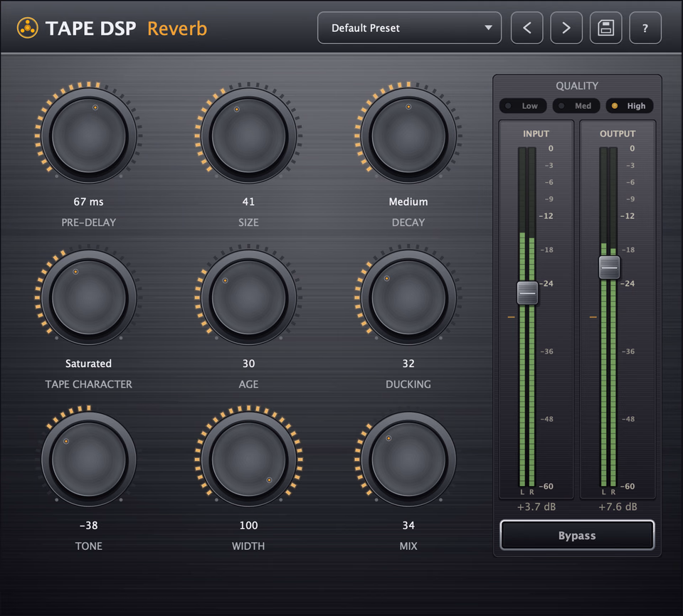Screen dimensions: 683x616
Task: Click the Reverb title text
Action: [x=177, y=28]
